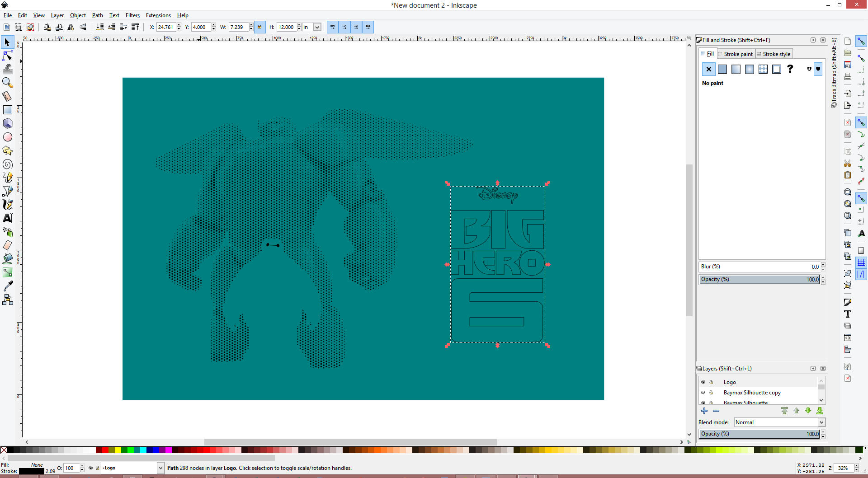Increase zoom percentage spinner
868x478 pixels.
(856, 466)
